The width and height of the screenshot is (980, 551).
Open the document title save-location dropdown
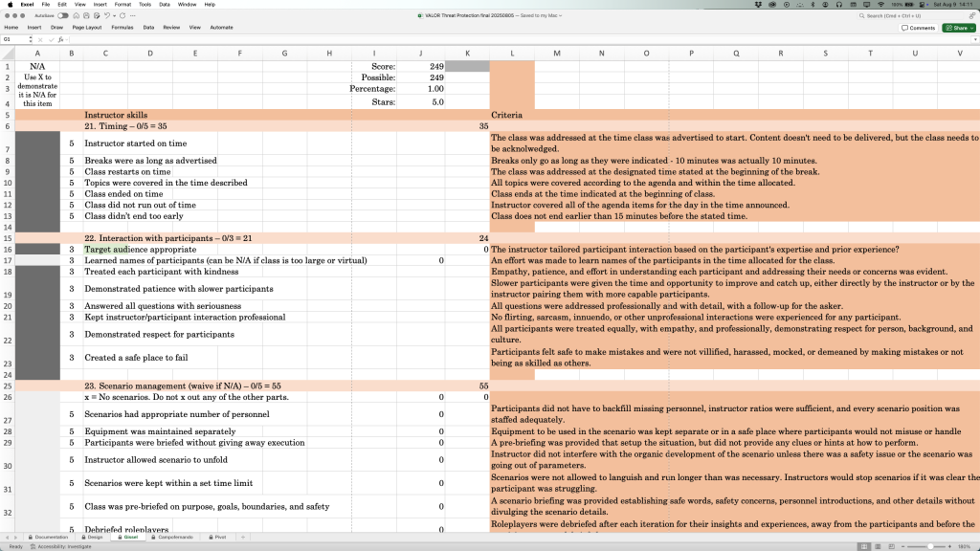561,15
